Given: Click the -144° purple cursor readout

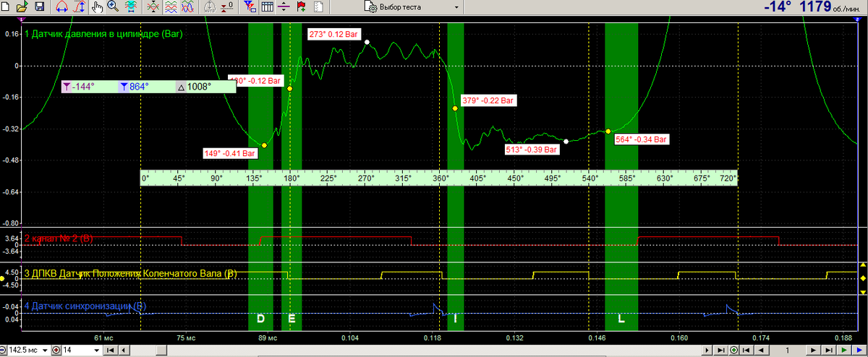Looking at the screenshot, I should pos(80,86).
